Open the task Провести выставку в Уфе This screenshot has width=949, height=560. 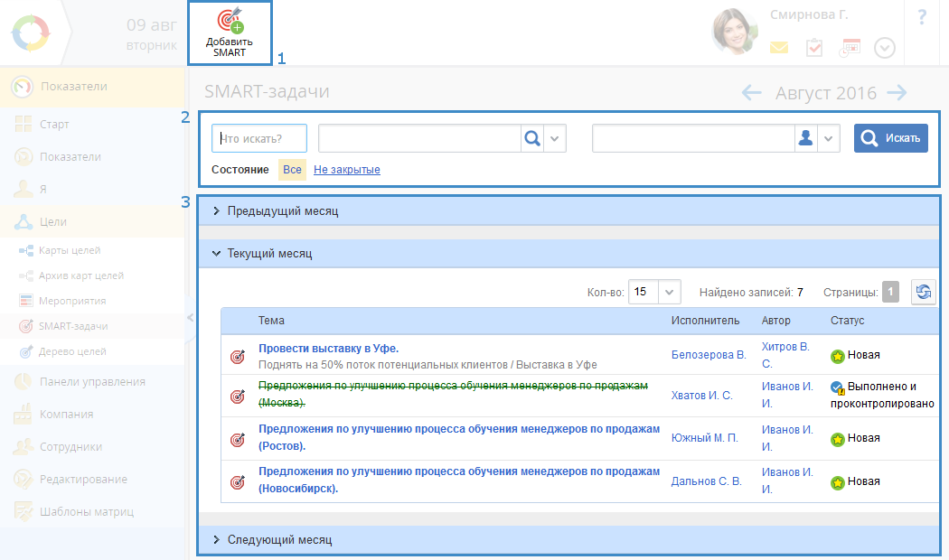coord(328,348)
